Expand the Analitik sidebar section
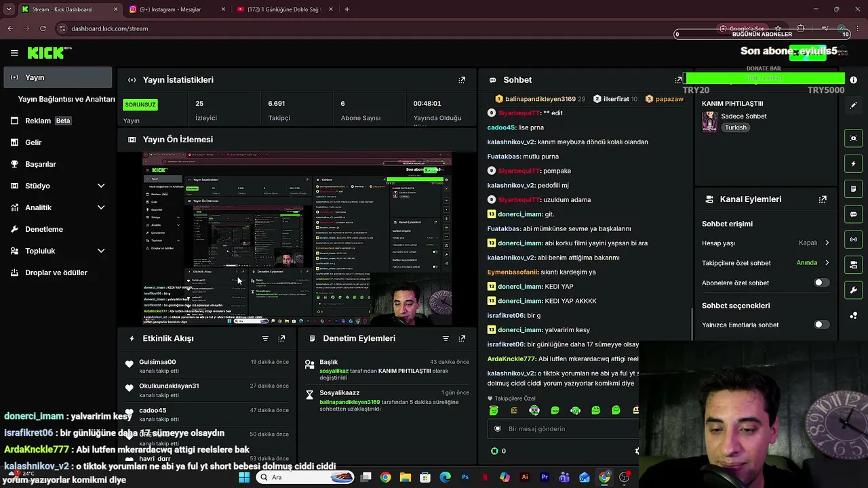Screen dimensions: 868x488 101,207
